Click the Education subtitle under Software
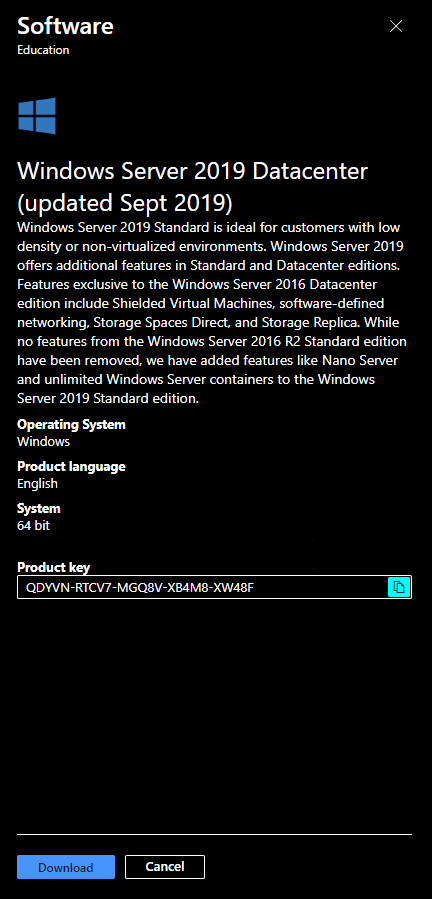This screenshot has width=432, height=899. [43, 50]
